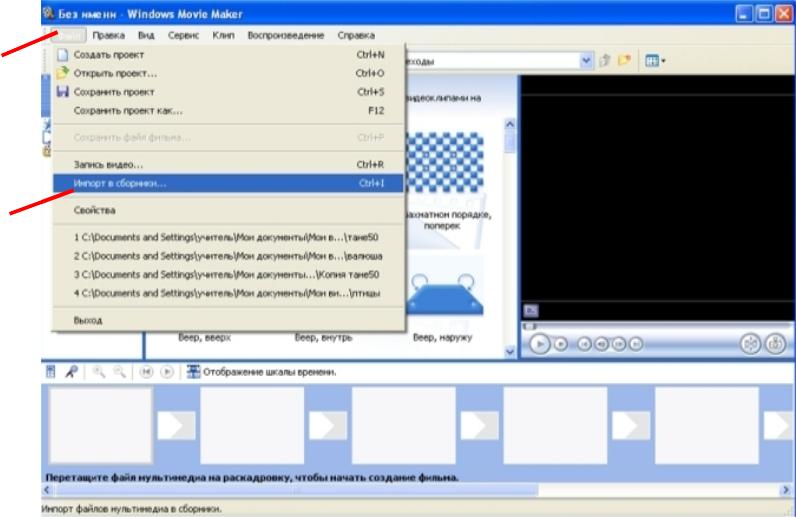This screenshot has width=796, height=517.
Task: Maximize the Windows Movie Maker window
Action: point(764,14)
